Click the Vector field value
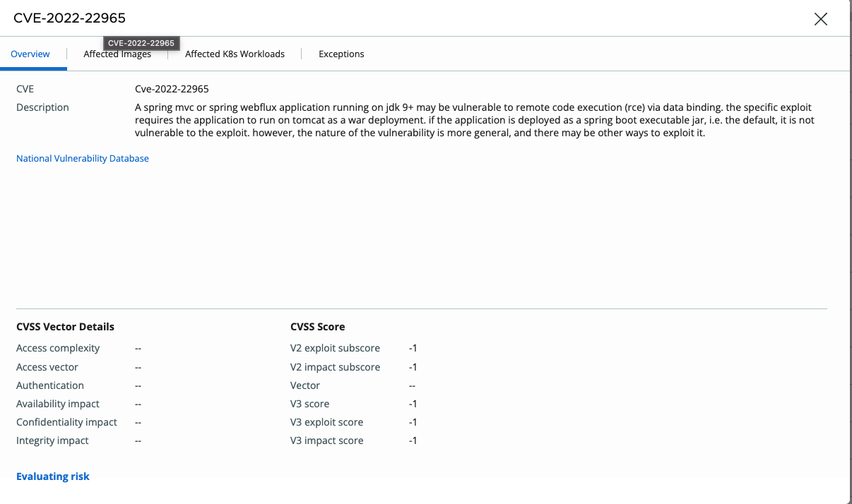The height and width of the screenshot is (504, 852). [411, 385]
